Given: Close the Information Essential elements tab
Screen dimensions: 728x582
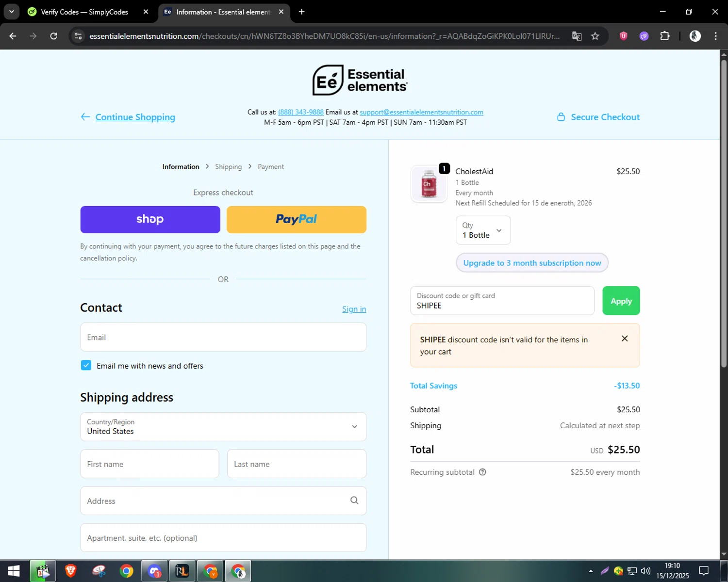Looking at the screenshot, I should 281,12.
